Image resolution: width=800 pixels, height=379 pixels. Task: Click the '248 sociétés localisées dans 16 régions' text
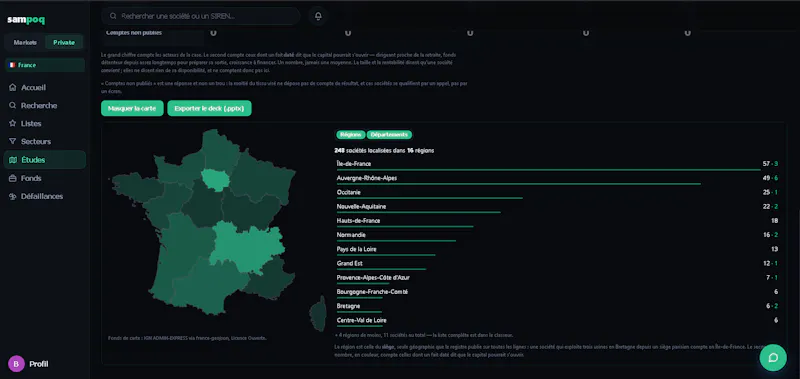coord(384,151)
